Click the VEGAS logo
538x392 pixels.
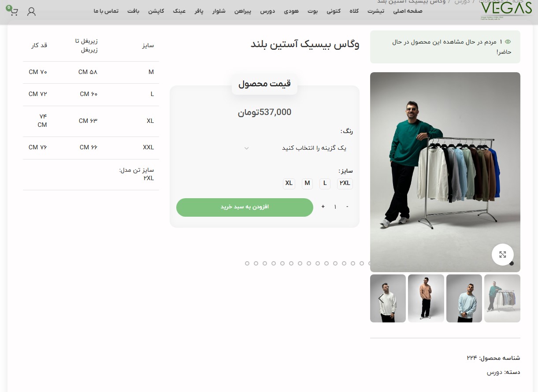click(x=506, y=11)
